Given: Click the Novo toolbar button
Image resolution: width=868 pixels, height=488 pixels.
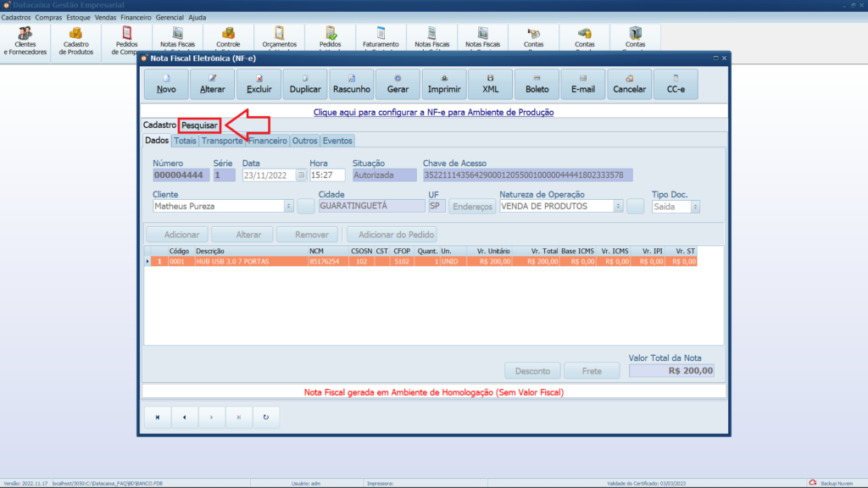Looking at the screenshot, I should [167, 85].
